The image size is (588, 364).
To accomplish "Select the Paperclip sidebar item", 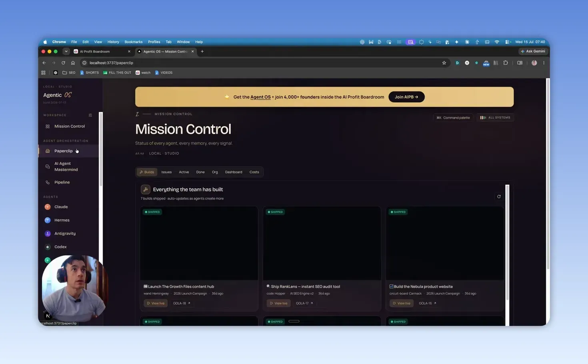I will point(69,151).
